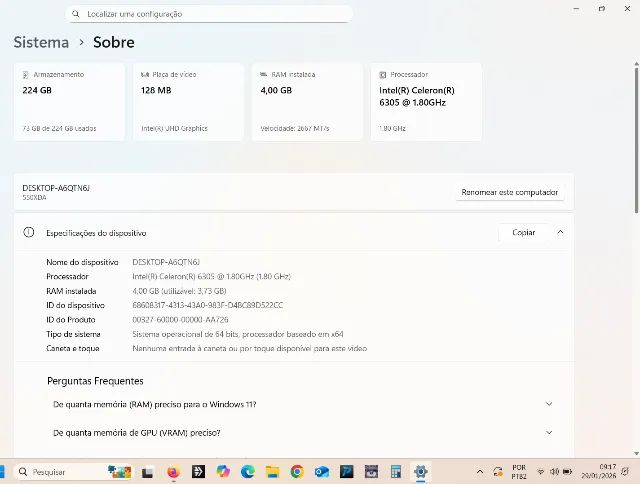Viewport: 640px width, 484px height.
Task: Open the taskbar app left of the Calculator
Action: click(371, 472)
